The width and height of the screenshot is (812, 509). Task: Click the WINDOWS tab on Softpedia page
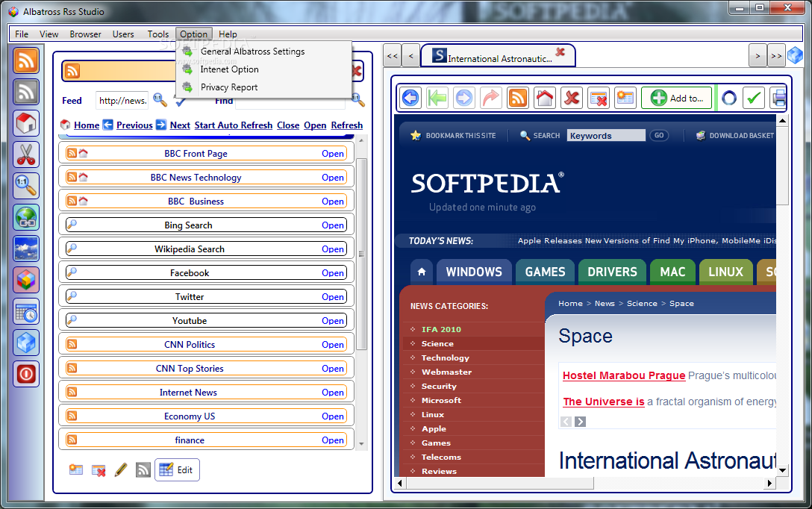pyautogui.click(x=474, y=272)
